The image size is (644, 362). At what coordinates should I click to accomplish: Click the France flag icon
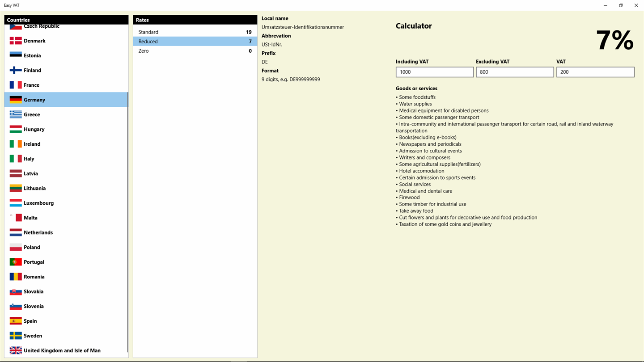tap(16, 85)
